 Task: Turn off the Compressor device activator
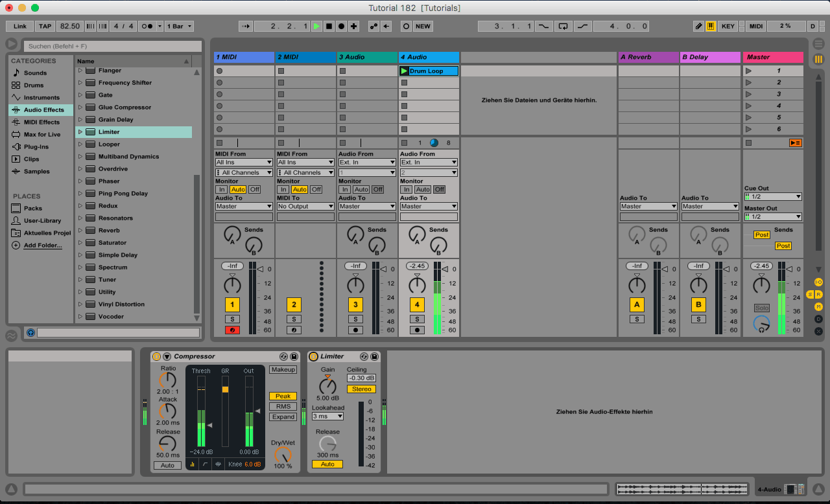click(x=156, y=357)
